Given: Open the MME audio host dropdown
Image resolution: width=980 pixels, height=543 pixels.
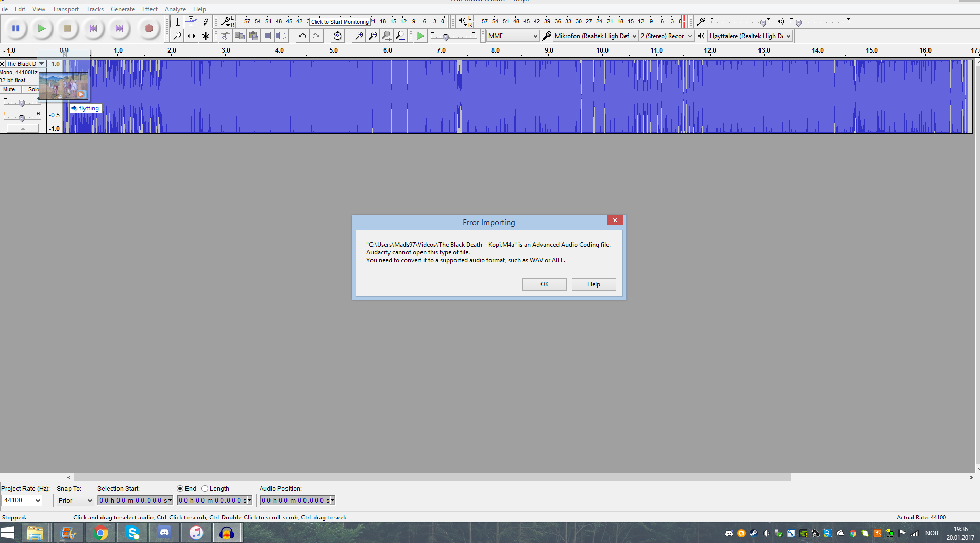Looking at the screenshot, I should (513, 36).
